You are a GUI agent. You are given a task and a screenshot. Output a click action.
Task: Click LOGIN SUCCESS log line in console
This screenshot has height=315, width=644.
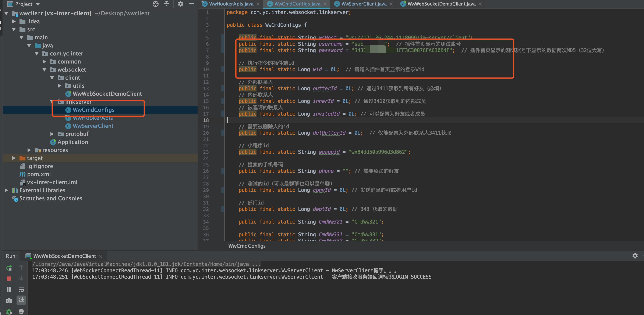point(232,277)
